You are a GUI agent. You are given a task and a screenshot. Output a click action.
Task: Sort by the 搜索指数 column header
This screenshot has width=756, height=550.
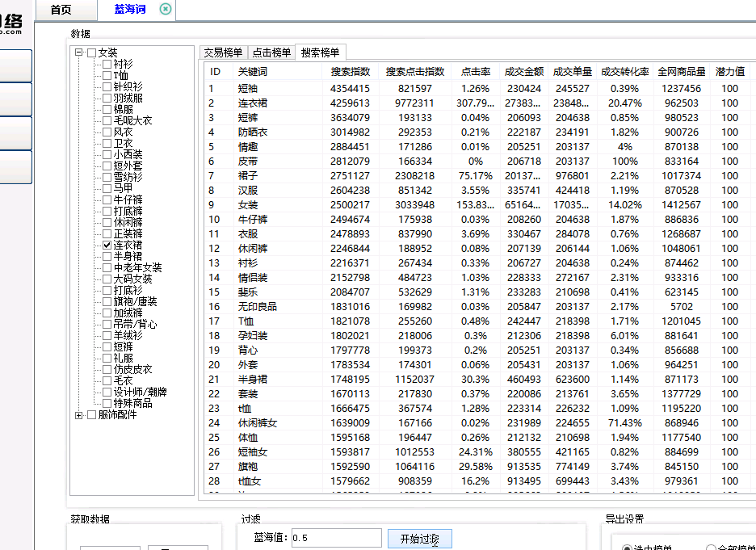350,72
